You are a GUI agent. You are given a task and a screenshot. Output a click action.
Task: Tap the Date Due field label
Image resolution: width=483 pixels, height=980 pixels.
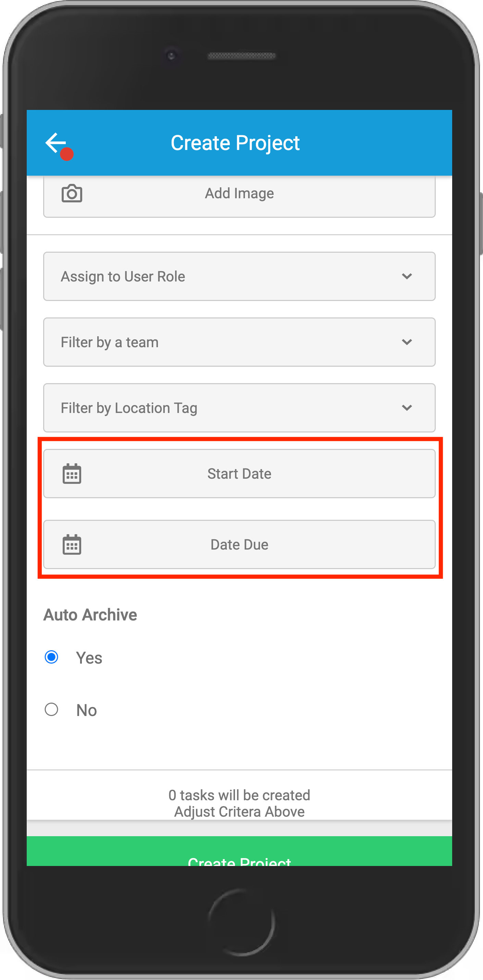[239, 544]
